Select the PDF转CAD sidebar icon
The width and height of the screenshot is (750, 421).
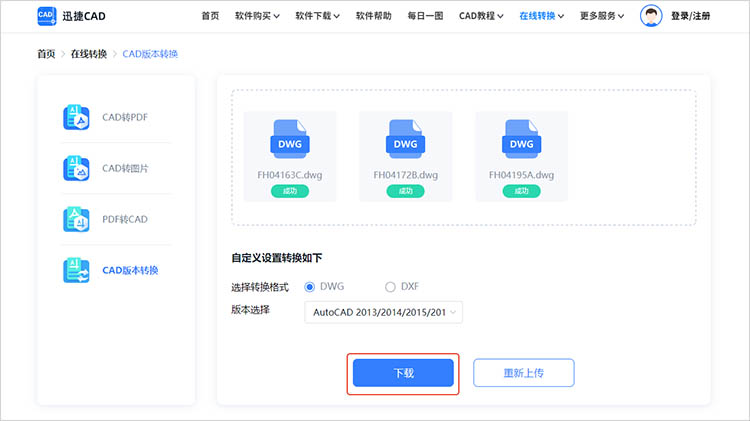click(x=76, y=219)
